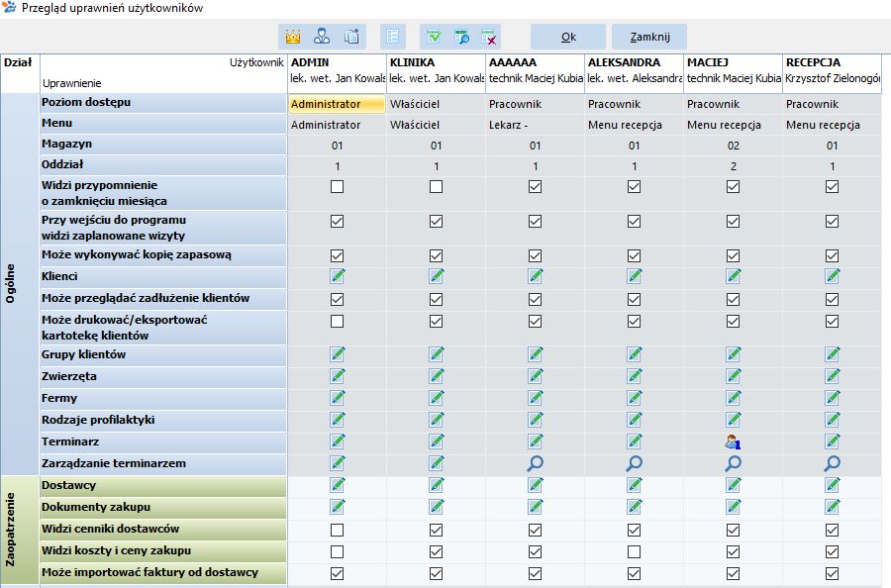Click ALEKSANDRA's Klienci edit icon
This screenshot has height=588, width=891.
click(635, 276)
